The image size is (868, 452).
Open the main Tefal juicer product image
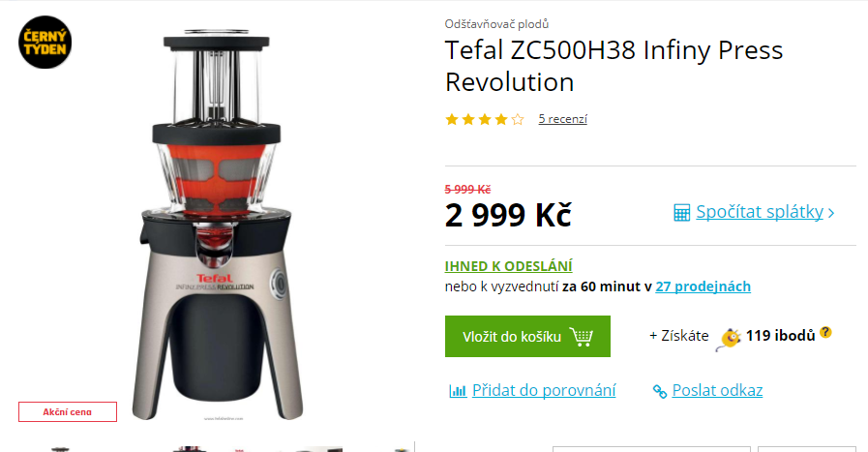coord(217,225)
